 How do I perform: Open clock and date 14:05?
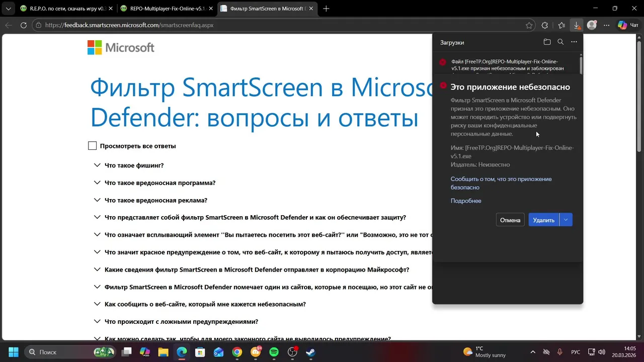pyautogui.click(x=624, y=352)
